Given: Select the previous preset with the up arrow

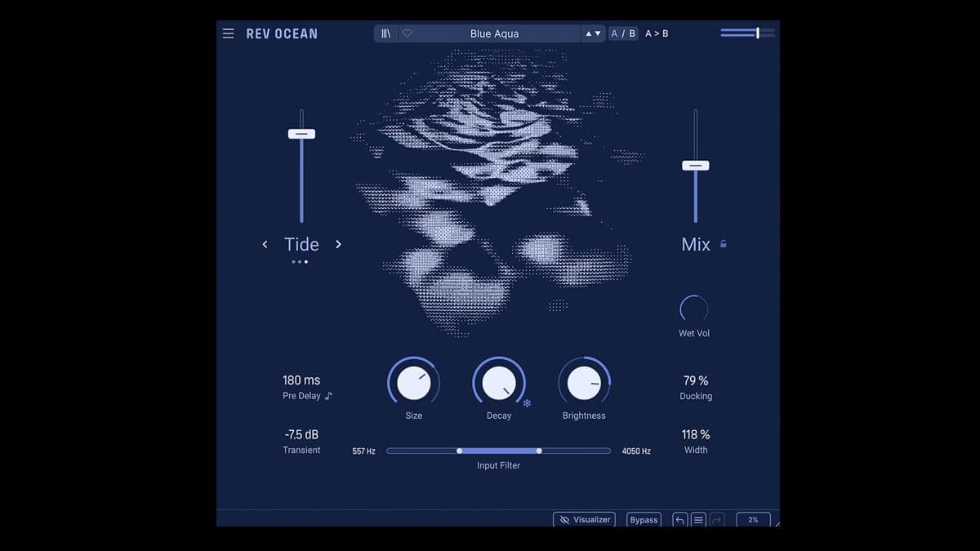Looking at the screenshot, I should [x=589, y=33].
